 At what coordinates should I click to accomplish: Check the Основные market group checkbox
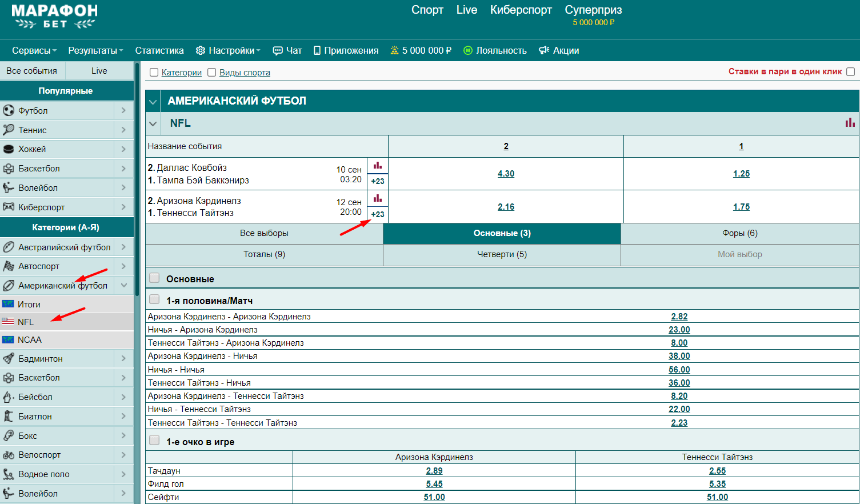click(154, 278)
